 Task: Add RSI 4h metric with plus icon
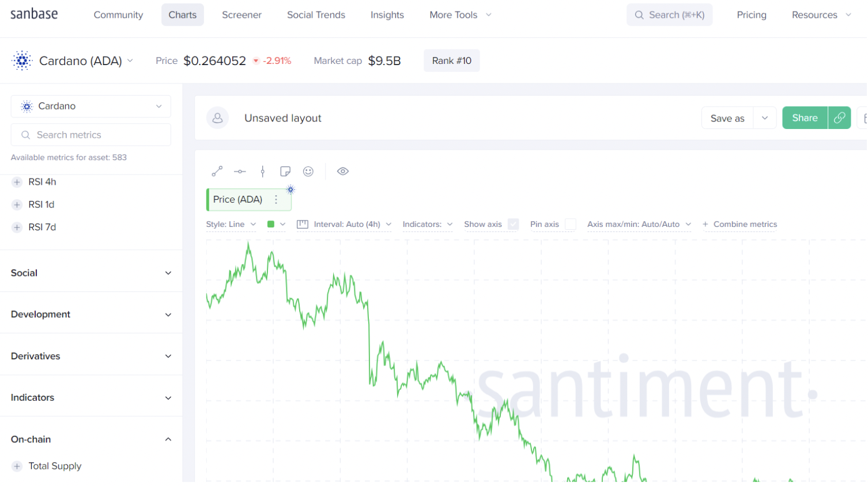(17, 182)
